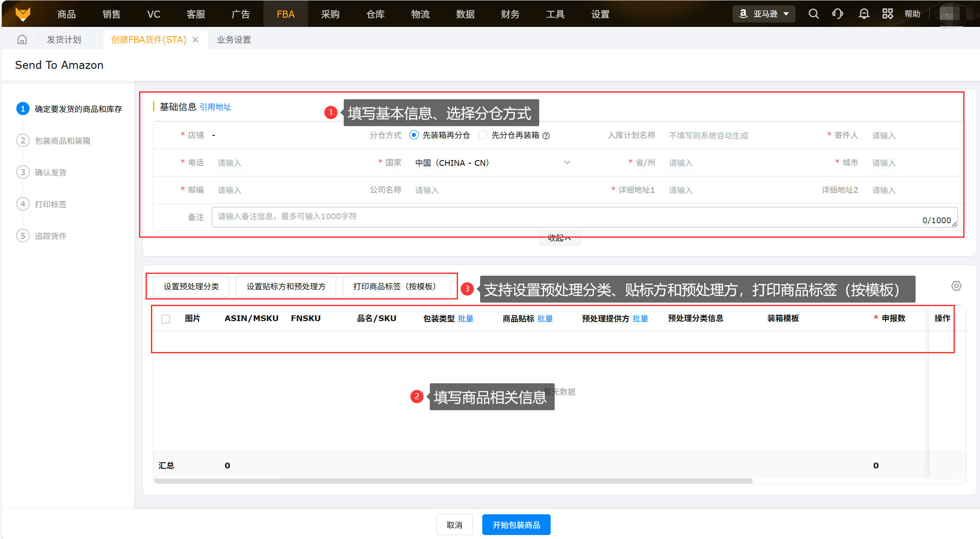Click the 开始包装商品 button
Screen dimensions: 980x539
click(x=516, y=525)
